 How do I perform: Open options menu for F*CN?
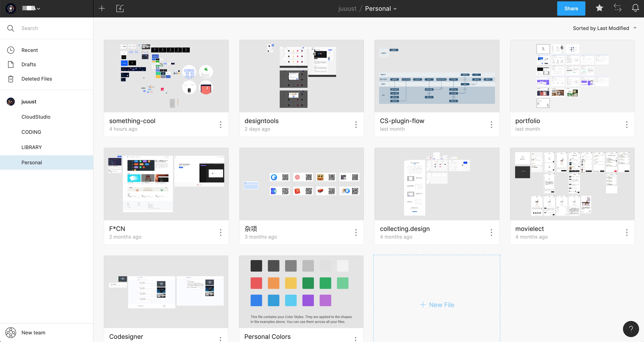tap(220, 233)
